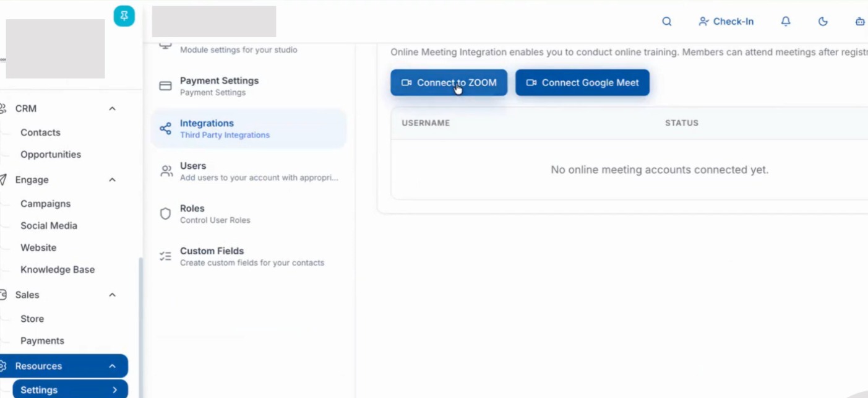
Task: Open Roles settings tab
Action: tap(249, 214)
